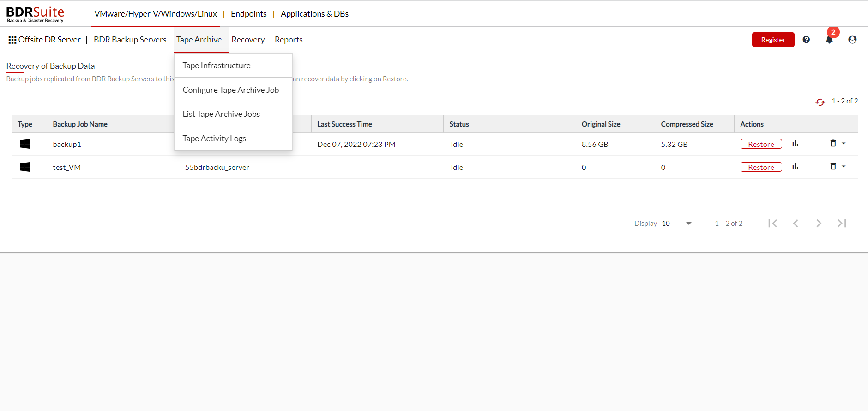Click the Original Size column header
The width and height of the screenshot is (868, 411).
point(601,124)
